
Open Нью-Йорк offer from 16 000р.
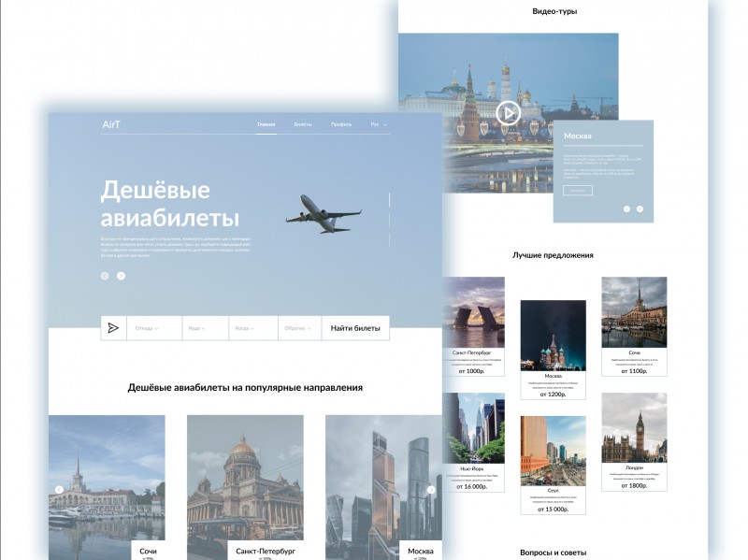point(473,442)
